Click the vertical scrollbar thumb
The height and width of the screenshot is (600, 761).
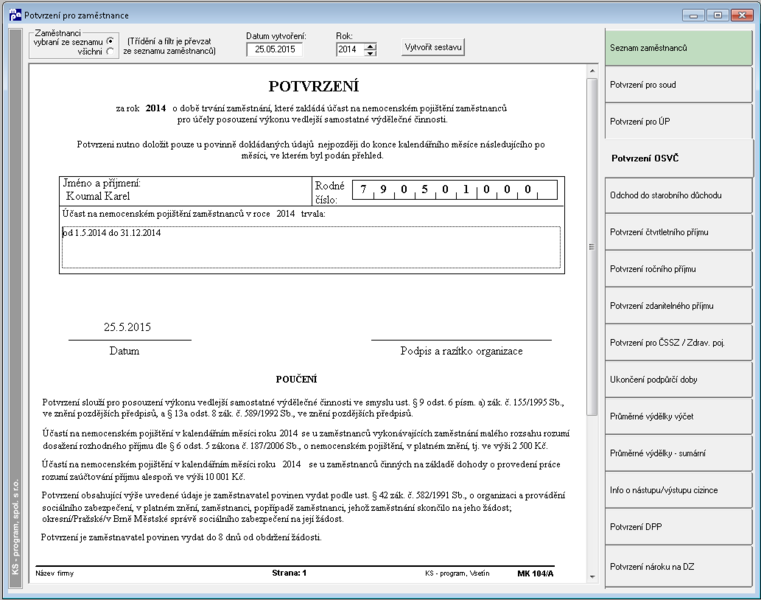pos(592,247)
